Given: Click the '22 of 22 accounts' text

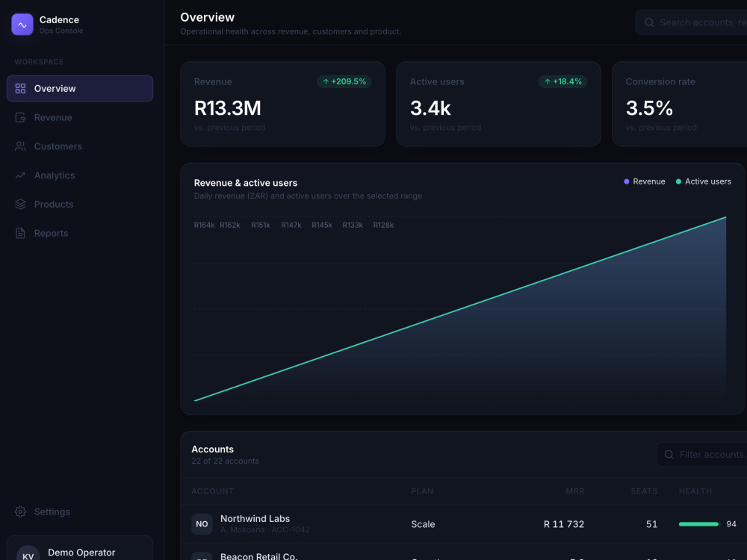Looking at the screenshot, I should point(226,461).
